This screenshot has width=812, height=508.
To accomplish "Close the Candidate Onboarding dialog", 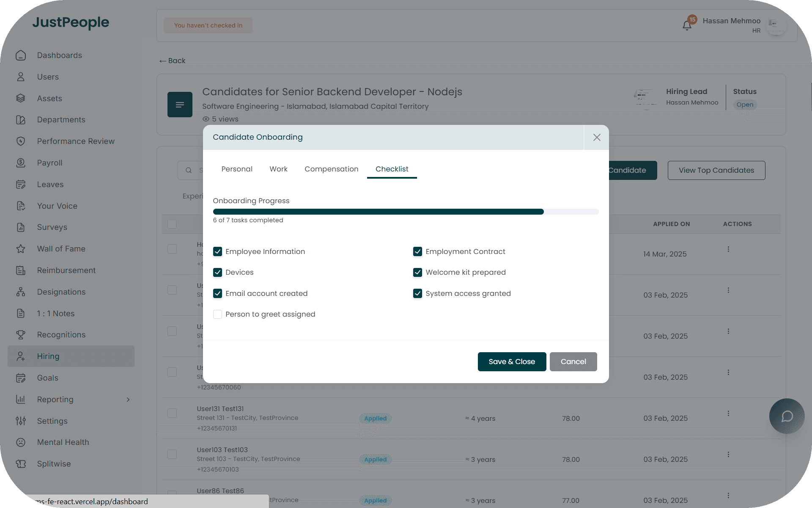I will click(x=596, y=138).
